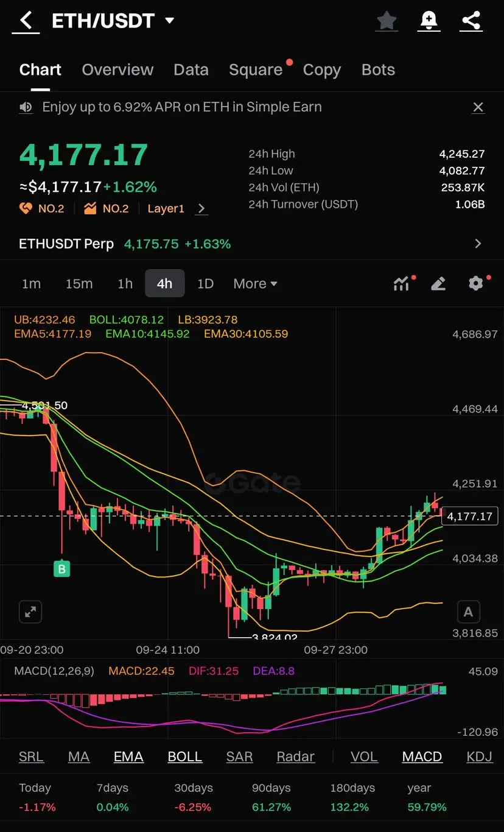
Task: Open the drawing tools pencil icon
Action: pyautogui.click(x=438, y=283)
